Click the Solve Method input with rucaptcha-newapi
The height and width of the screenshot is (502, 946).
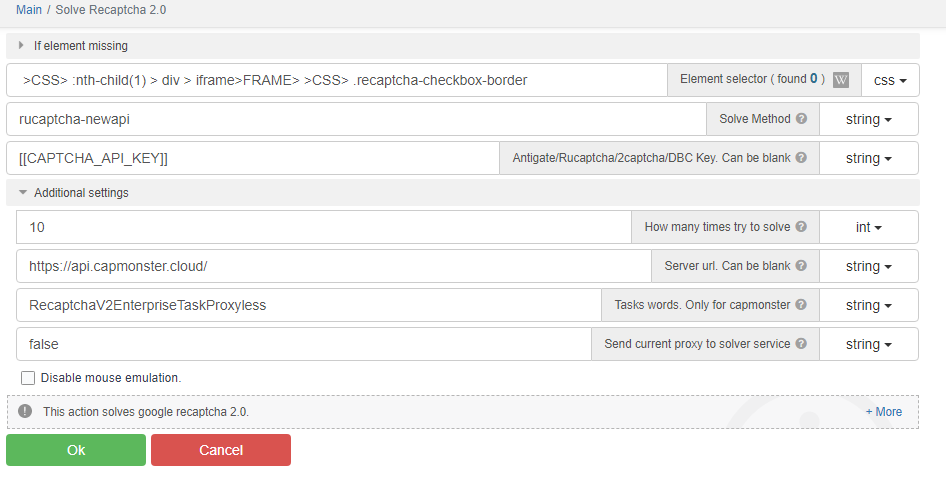click(356, 119)
